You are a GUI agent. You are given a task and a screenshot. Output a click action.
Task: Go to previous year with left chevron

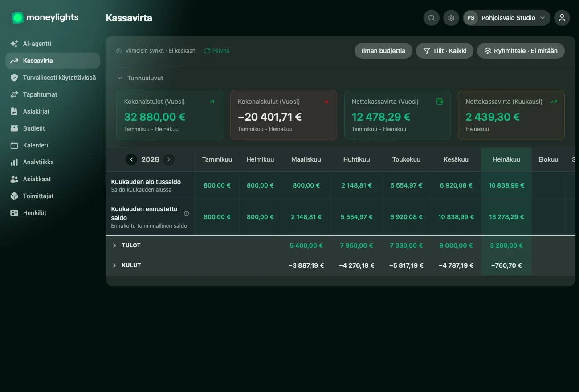pyautogui.click(x=131, y=159)
